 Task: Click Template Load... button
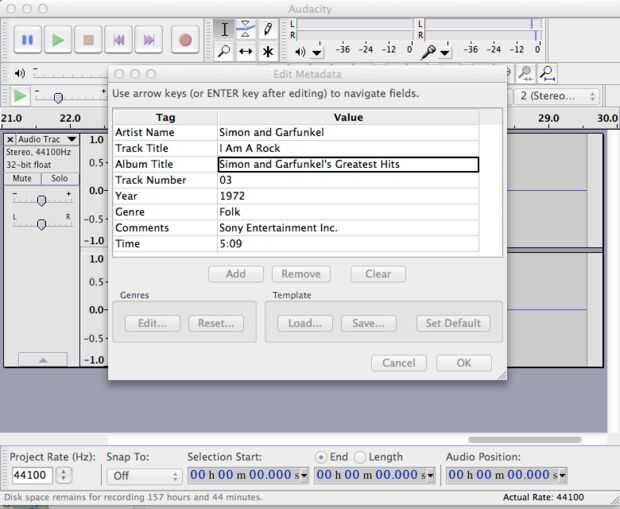(x=305, y=323)
